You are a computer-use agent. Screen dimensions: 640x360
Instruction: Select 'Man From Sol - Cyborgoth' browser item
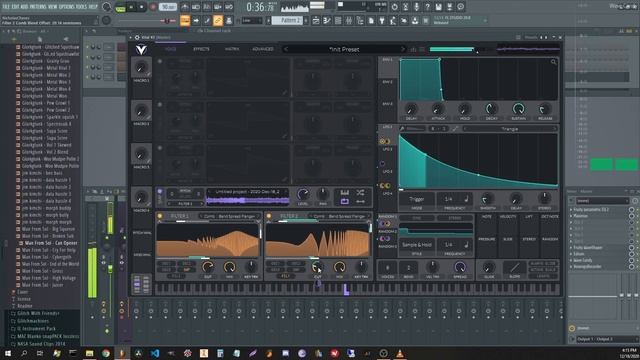(x=47, y=257)
